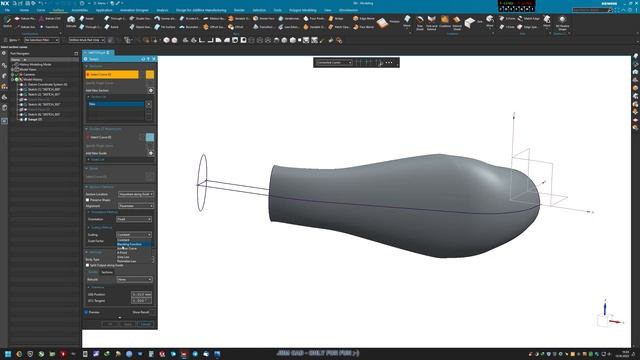Viewport: 640px width, 360px height.
Task: Open the Rebuild dropdown
Action: [134, 279]
